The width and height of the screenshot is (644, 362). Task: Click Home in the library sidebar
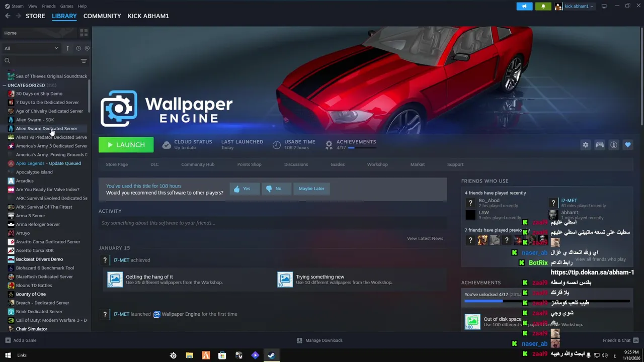39,33
